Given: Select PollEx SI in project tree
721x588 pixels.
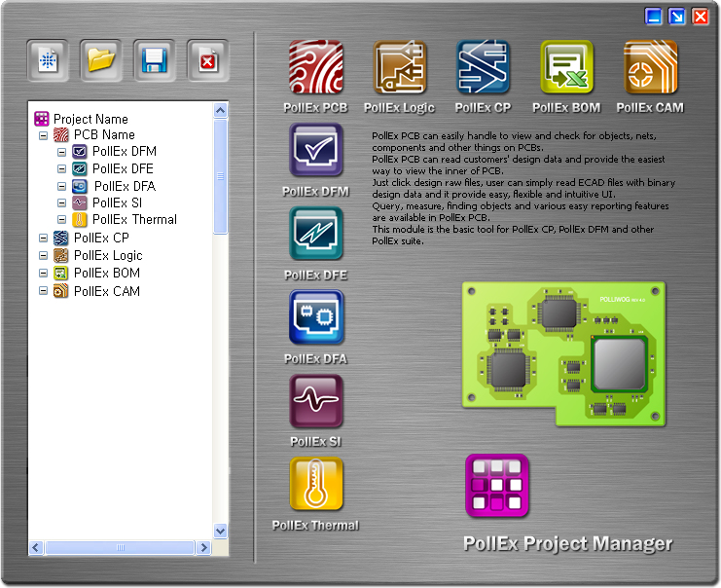Looking at the screenshot, I should tap(118, 202).
